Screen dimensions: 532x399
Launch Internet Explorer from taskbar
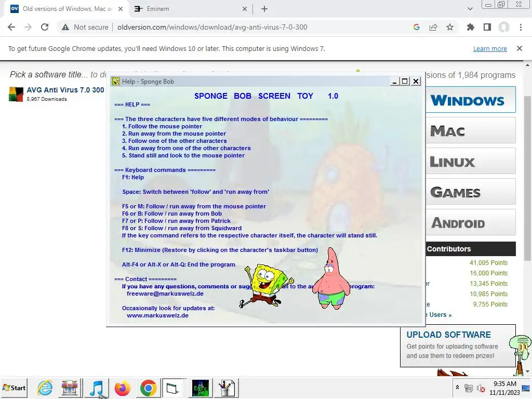coord(45,388)
